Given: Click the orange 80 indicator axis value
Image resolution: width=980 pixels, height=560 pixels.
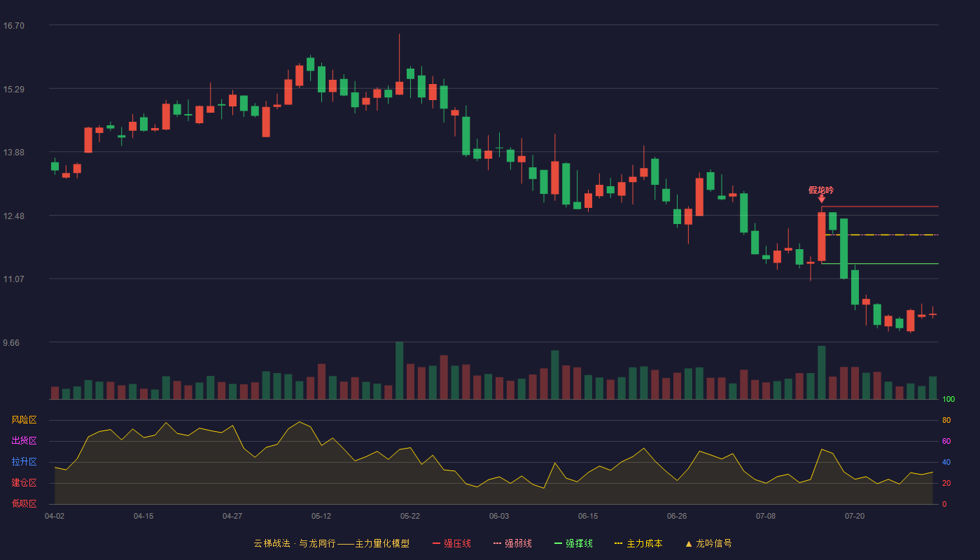Looking at the screenshot, I should point(946,420).
